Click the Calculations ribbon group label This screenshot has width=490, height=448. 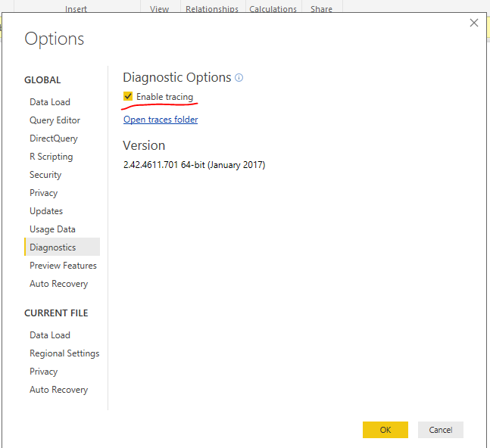pyautogui.click(x=273, y=9)
